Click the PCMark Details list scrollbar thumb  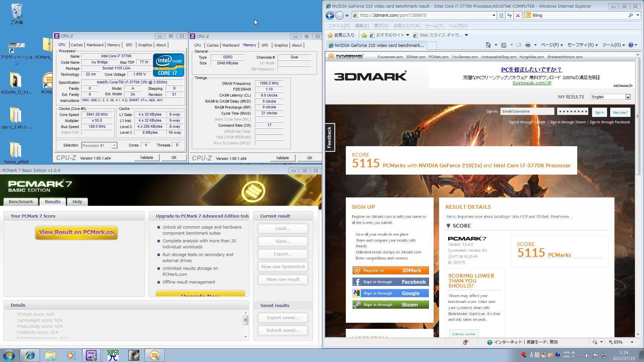(246, 320)
